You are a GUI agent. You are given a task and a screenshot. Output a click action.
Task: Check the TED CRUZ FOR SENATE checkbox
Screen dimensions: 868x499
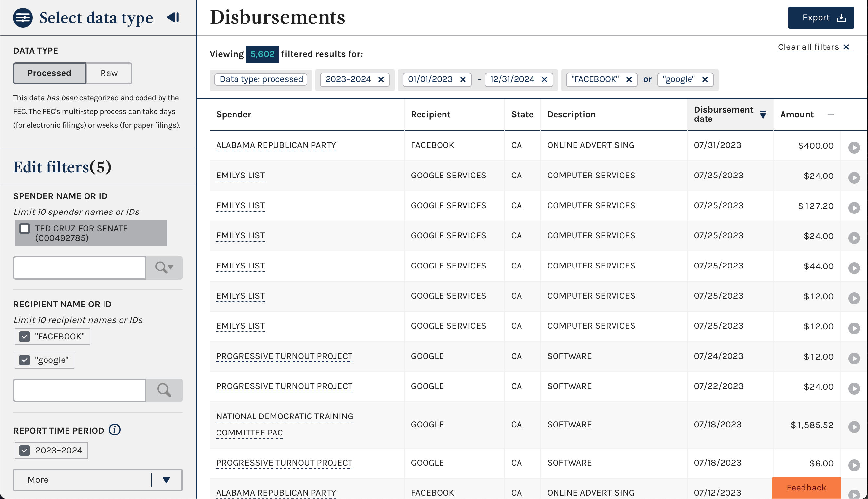25,228
